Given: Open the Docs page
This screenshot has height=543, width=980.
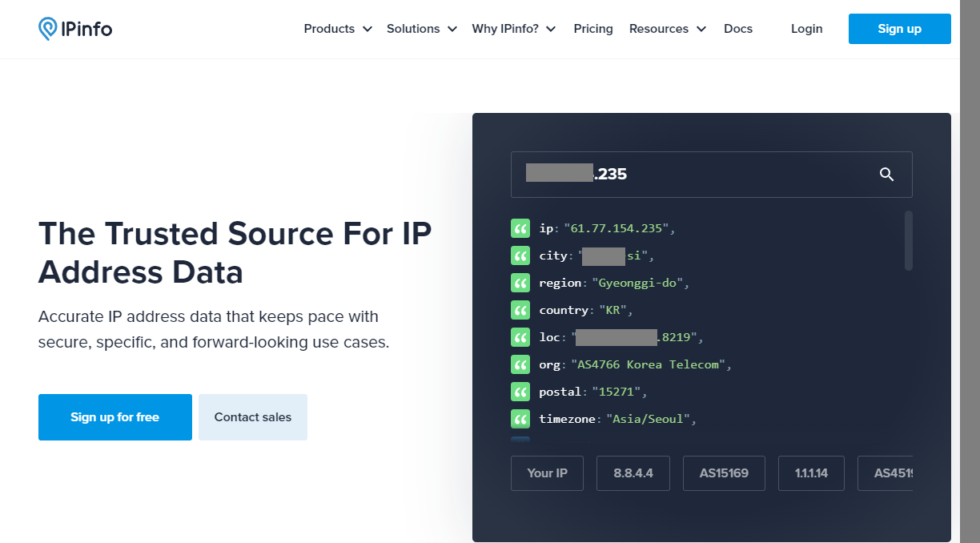Looking at the screenshot, I should [738, 29].
